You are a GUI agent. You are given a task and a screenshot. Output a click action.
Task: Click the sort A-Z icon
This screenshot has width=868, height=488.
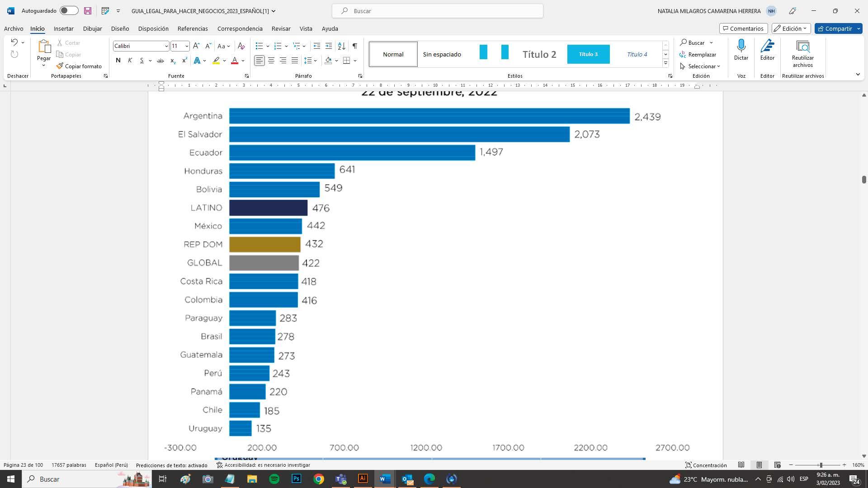pos(342,46)
